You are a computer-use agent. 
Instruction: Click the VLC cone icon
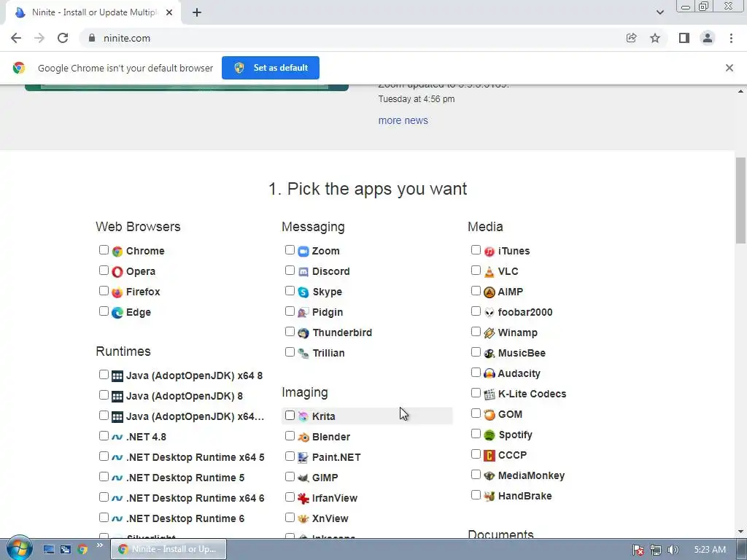489,271
